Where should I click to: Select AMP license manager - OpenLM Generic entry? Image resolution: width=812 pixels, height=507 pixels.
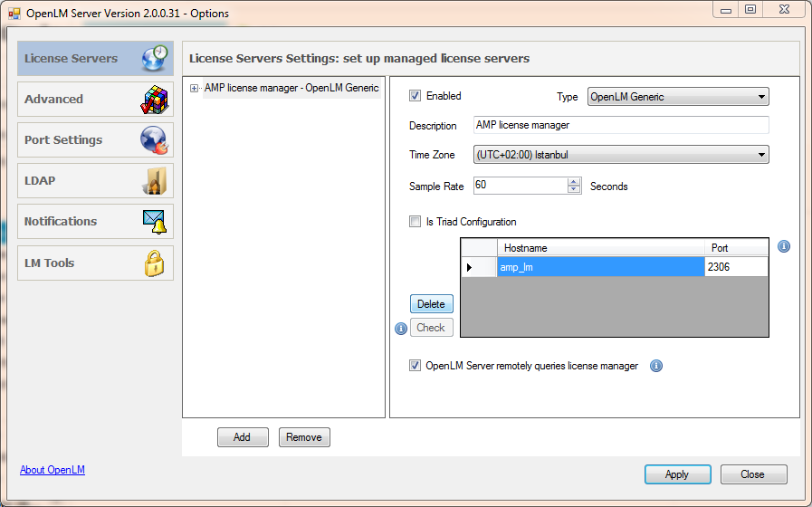click(291, 88)
